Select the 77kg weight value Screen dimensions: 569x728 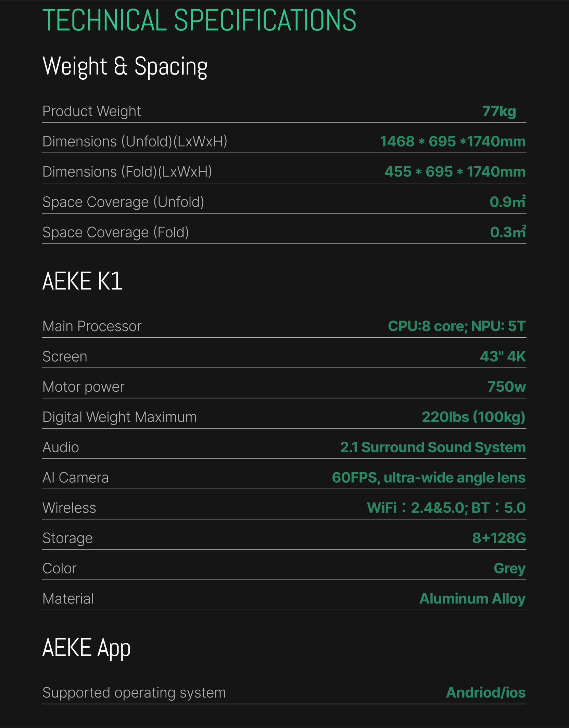pyautogui.click(x=499, y=111)
